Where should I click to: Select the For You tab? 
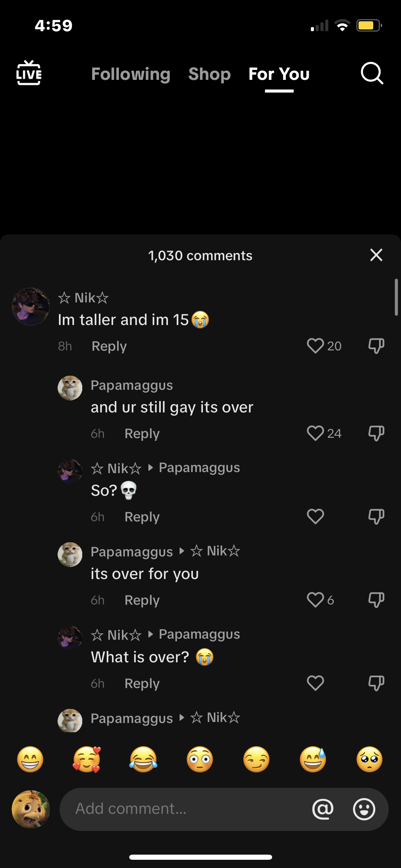coord(279,74)
